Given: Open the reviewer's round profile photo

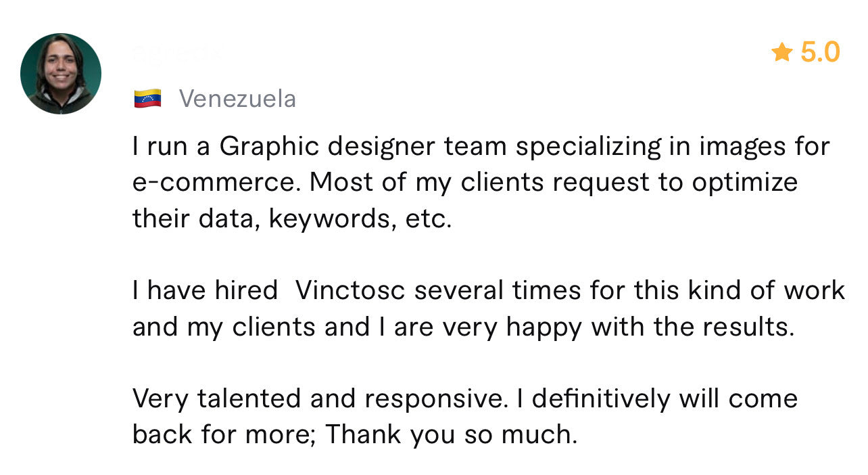Looking at the screenshot, I should point(61,74).
